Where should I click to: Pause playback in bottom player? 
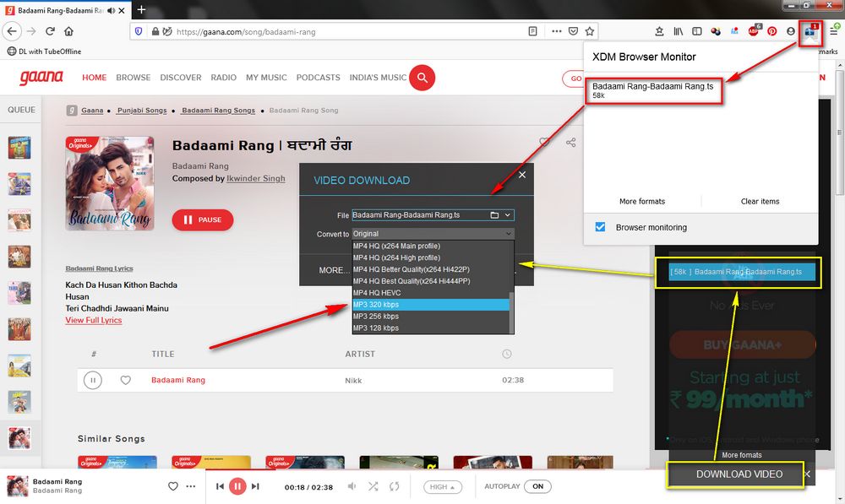[237, 486]
